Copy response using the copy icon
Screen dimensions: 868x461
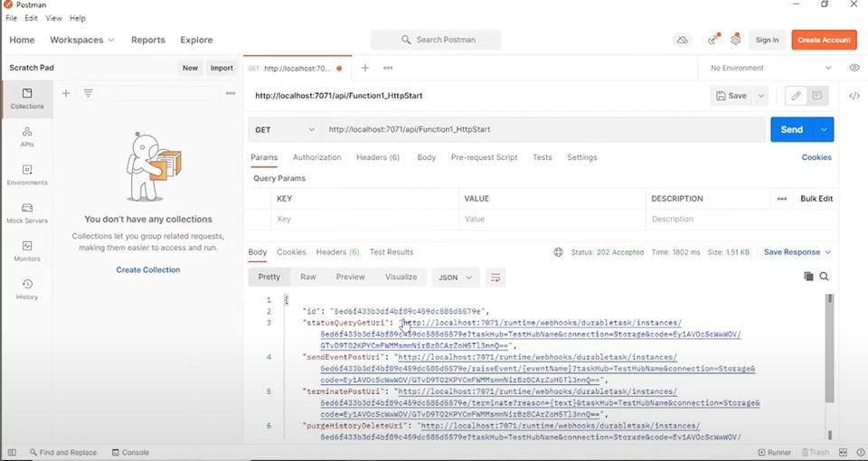coord(808,277)
